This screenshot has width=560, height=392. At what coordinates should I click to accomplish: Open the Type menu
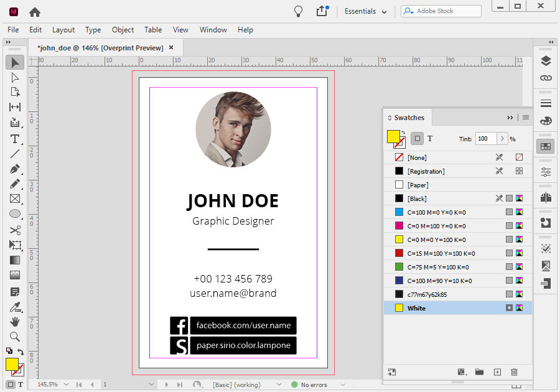(x=93, y=30)
